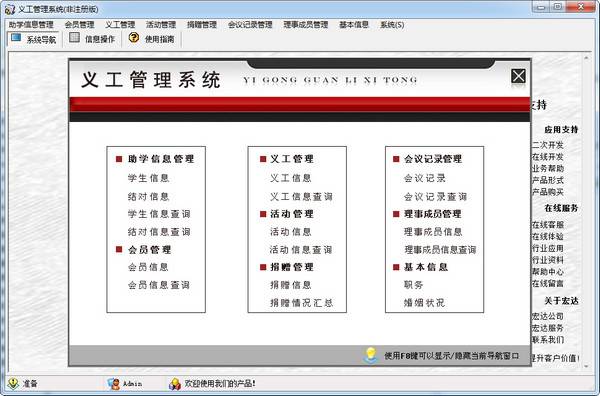Image resolution: width=600 pixels, height=396 pixels.
Task: Open 会员信息 link
Action: pyautogui.click(x=148, y=267)
